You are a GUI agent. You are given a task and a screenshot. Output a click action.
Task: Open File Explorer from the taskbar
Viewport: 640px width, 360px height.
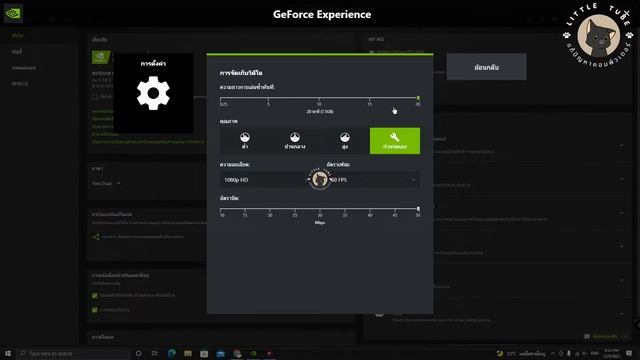(188, 353)
